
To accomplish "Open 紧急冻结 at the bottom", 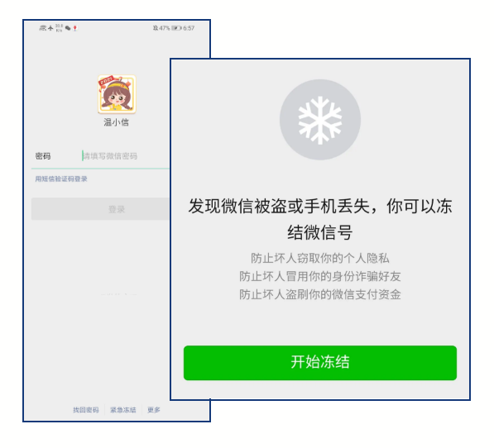I will click(x=122, y=410).
